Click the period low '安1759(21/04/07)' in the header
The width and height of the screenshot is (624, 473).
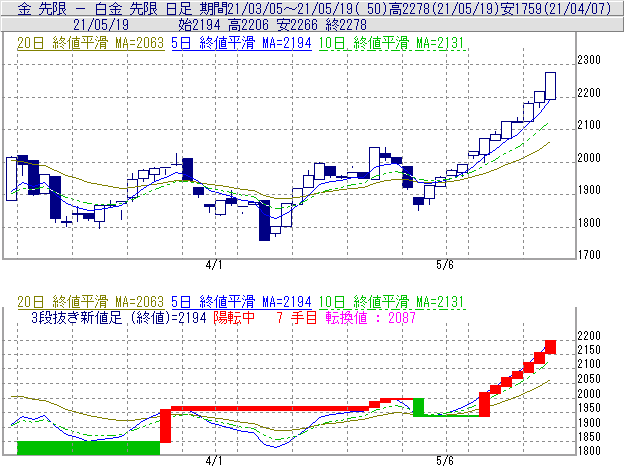coord(556,8)
